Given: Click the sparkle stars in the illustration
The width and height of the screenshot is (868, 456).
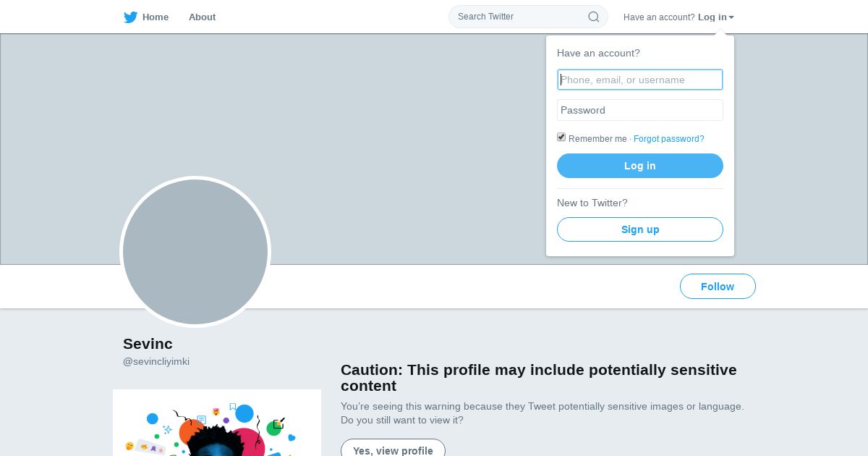Looking at the screenshot, I should [x=168, y=430].
